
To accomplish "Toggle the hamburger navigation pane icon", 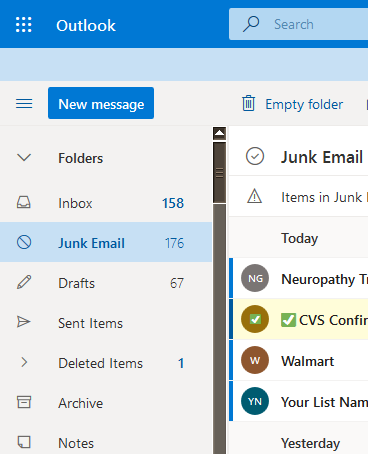I will tap(24, 104).
